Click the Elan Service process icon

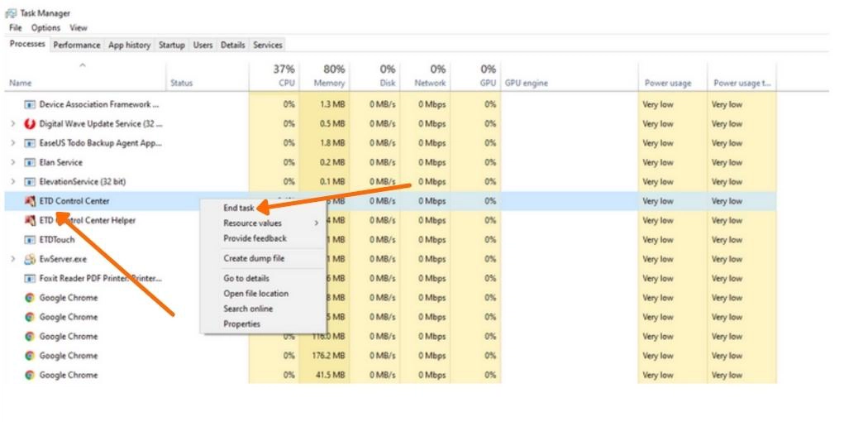[x=31, y=163]
